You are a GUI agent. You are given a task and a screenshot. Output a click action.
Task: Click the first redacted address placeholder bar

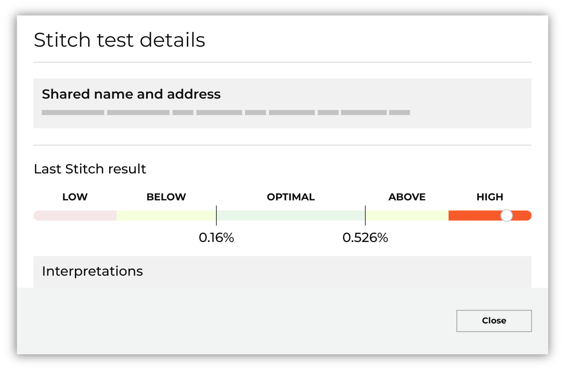[73, 112]
